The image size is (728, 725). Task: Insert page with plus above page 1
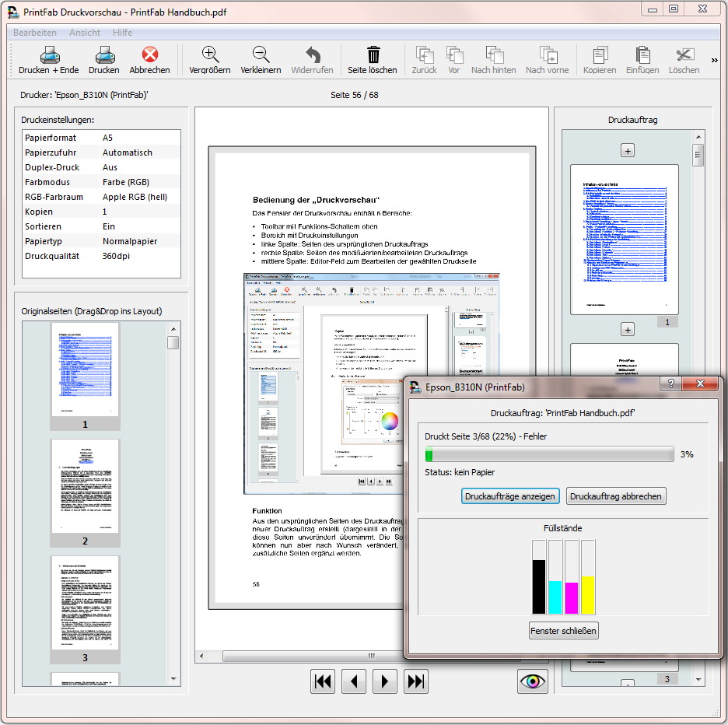coord(628,150)
